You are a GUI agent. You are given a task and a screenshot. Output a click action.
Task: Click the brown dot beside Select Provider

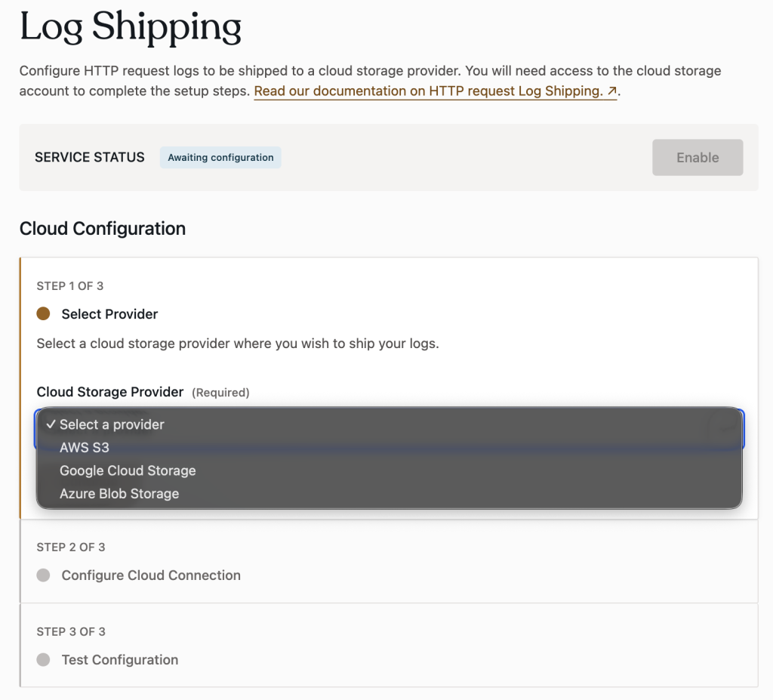coord(43,313)
